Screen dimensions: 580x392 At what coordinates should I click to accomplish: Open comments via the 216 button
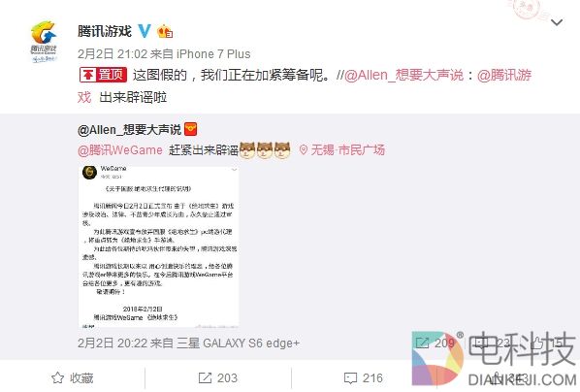click(364, 378)
